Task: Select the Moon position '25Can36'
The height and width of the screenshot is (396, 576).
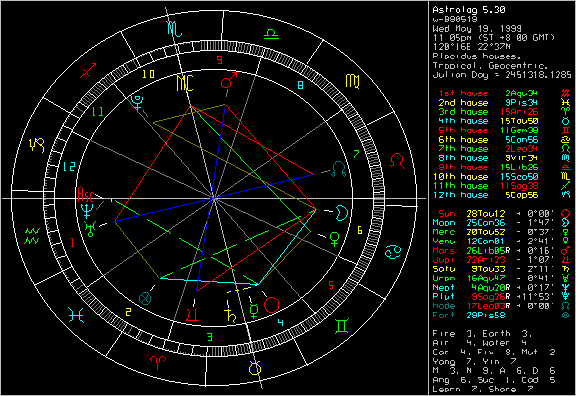Action: tap(486, 223)
